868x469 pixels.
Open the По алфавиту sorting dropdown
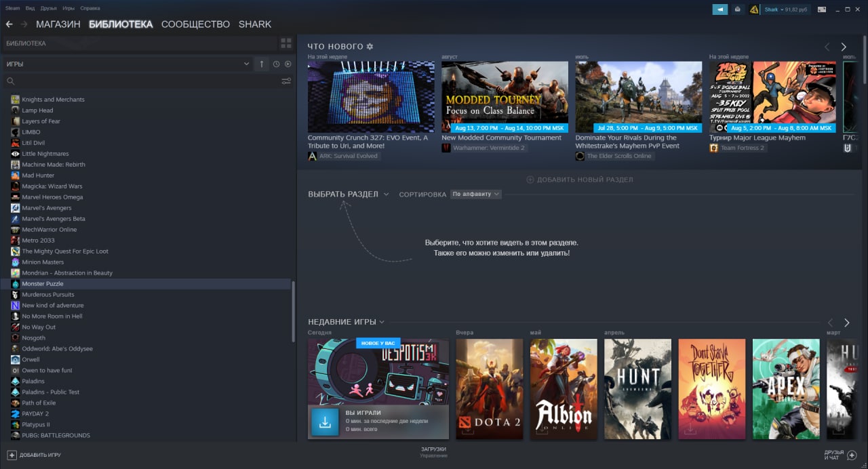(475, 194)
